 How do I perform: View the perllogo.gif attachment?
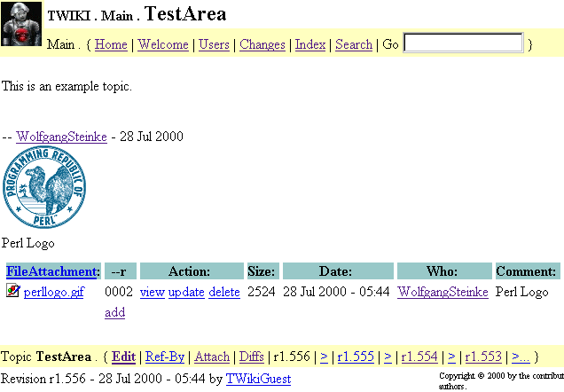pos(153,292)
